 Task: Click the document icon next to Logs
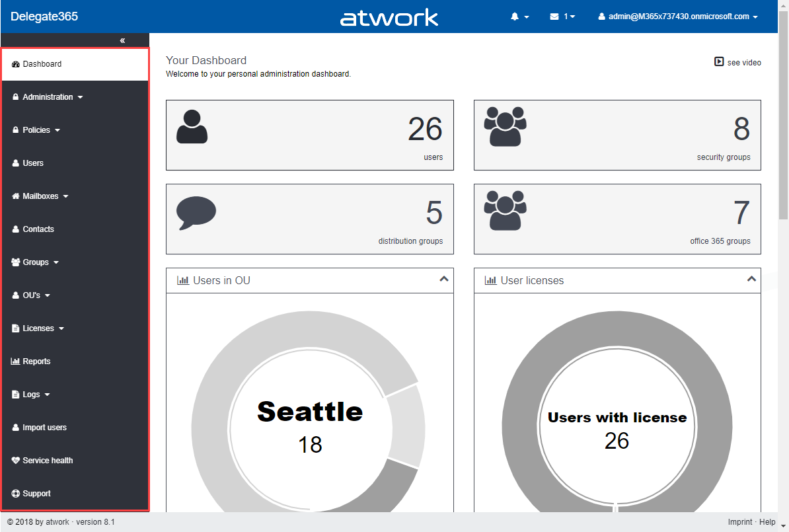[x=16, y=394]
